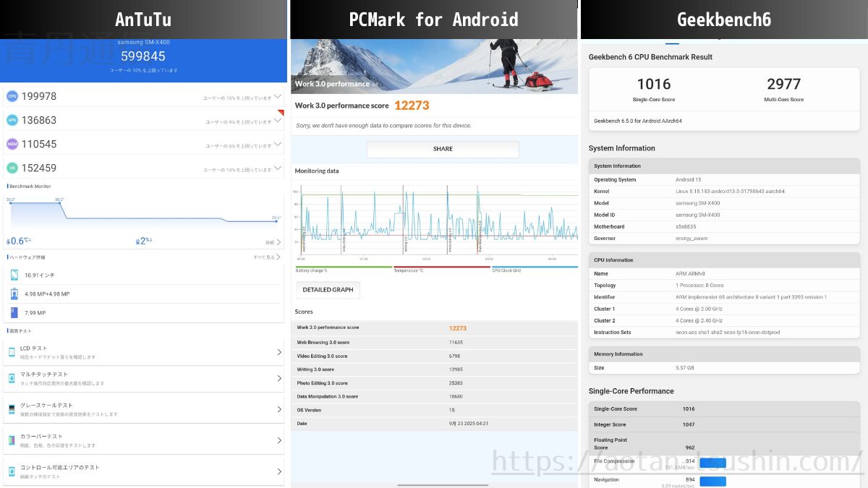This screenshot has height=488, width=868.
Task: Click the MEM score icon in AnTuTu
Action: pos(12,144)
